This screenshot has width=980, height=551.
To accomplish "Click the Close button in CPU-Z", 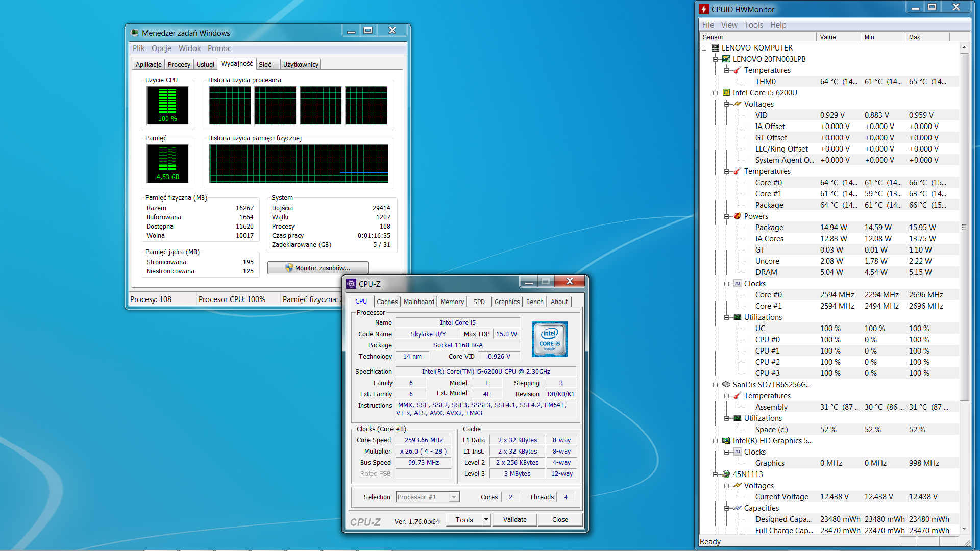I will [x=560, y=520].
